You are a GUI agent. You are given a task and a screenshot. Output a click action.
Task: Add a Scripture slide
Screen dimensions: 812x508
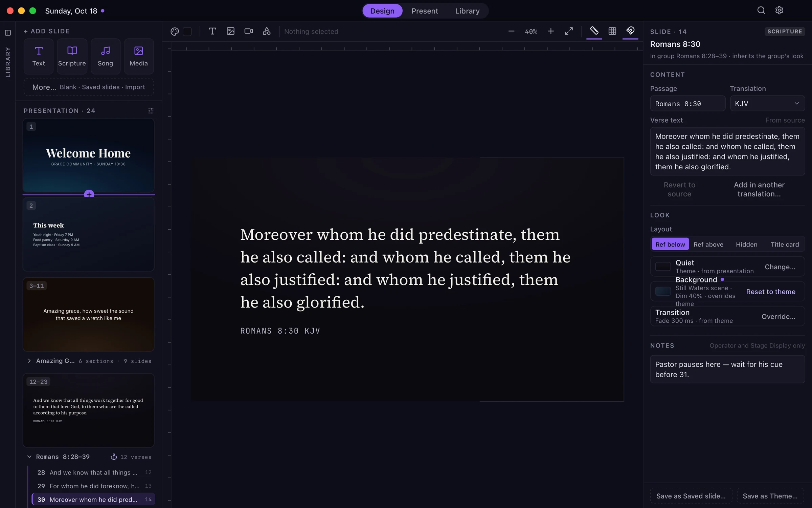click(x=72, y=57)
